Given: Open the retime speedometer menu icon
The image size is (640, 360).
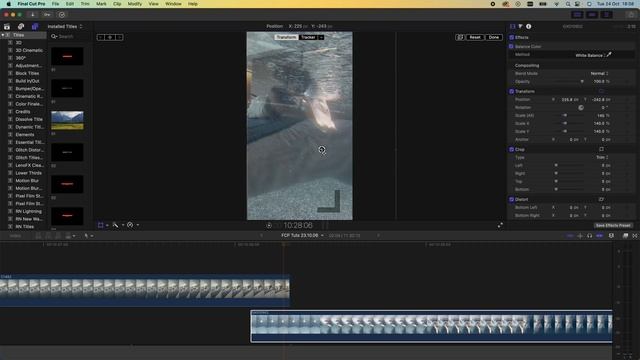Looking at the screenshot, I should click(130, 225).
